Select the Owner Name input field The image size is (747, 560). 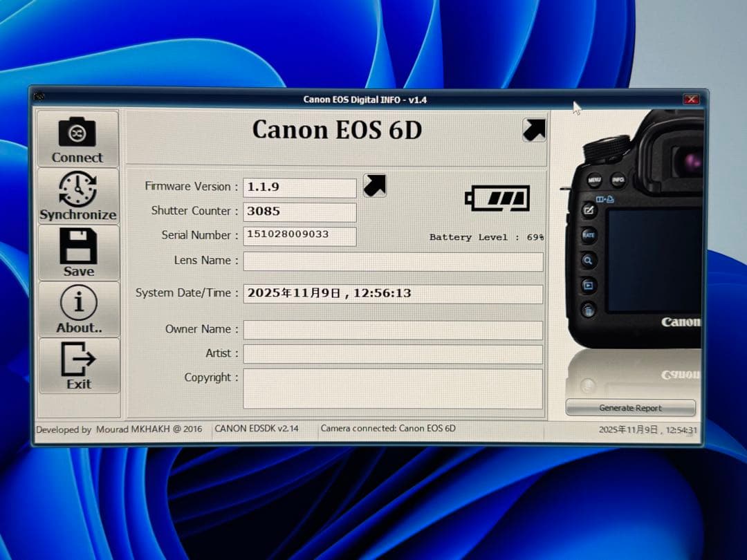click(392, 330)
